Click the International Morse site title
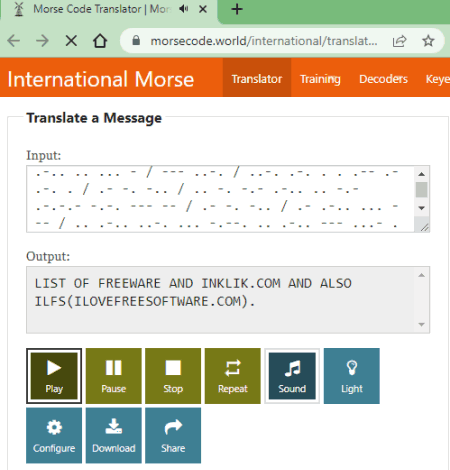The image size is (450, 470). click(101, 79)
